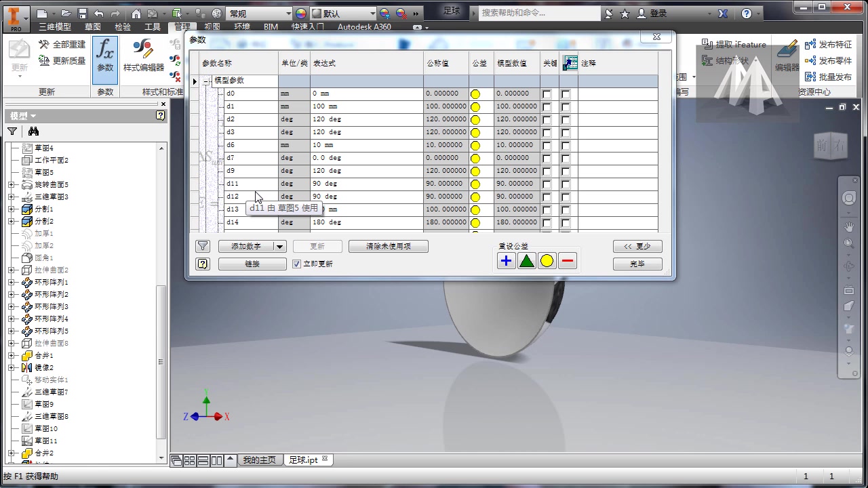The image size is (868, 488).
Task: Toggle the 立即更新 checkbox
Action: [297, 264]
